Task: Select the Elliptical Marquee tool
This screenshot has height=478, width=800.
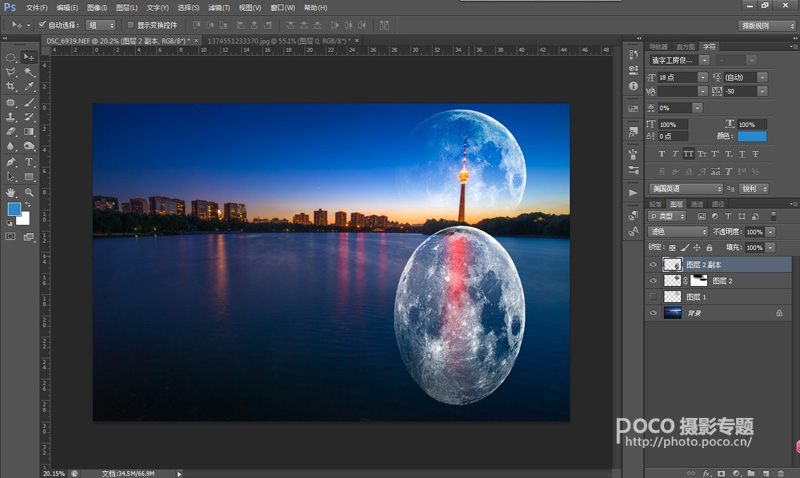Action: [11, 57]
